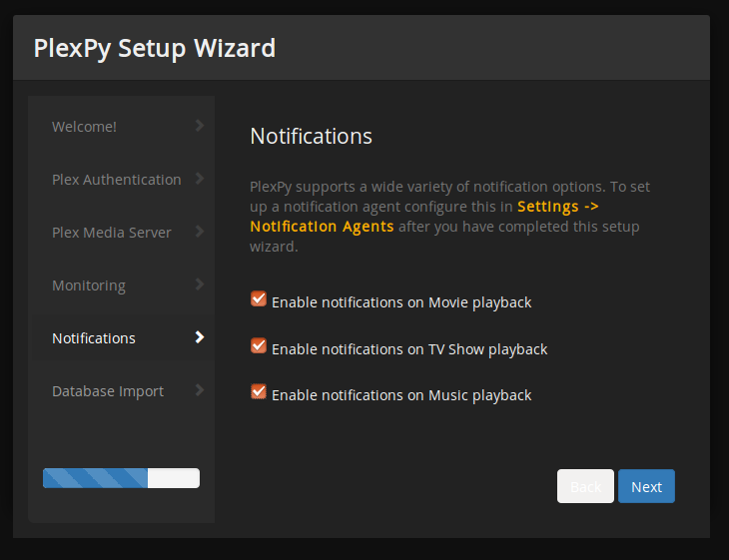Click the chevron next to Monitoring
The width and height of the screenshot is (729, 560).
200,284
